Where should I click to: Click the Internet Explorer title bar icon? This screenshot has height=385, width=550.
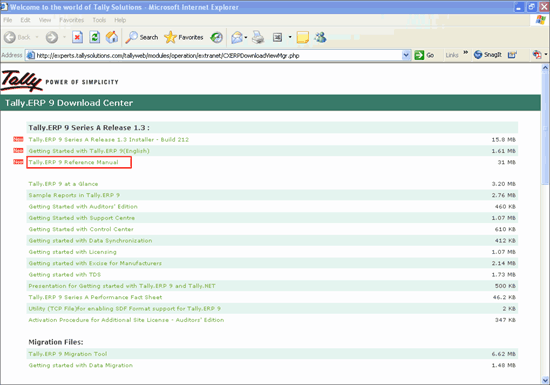pyautogui.click(x=4, y=7)
